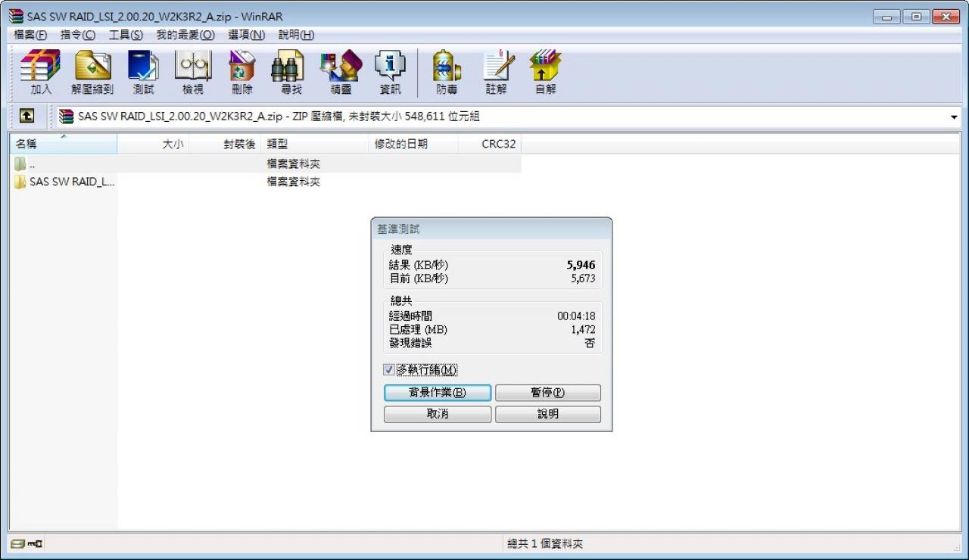Sort by the 大小 (Size) column header
969x560 pixels.
tap(153, 144)
